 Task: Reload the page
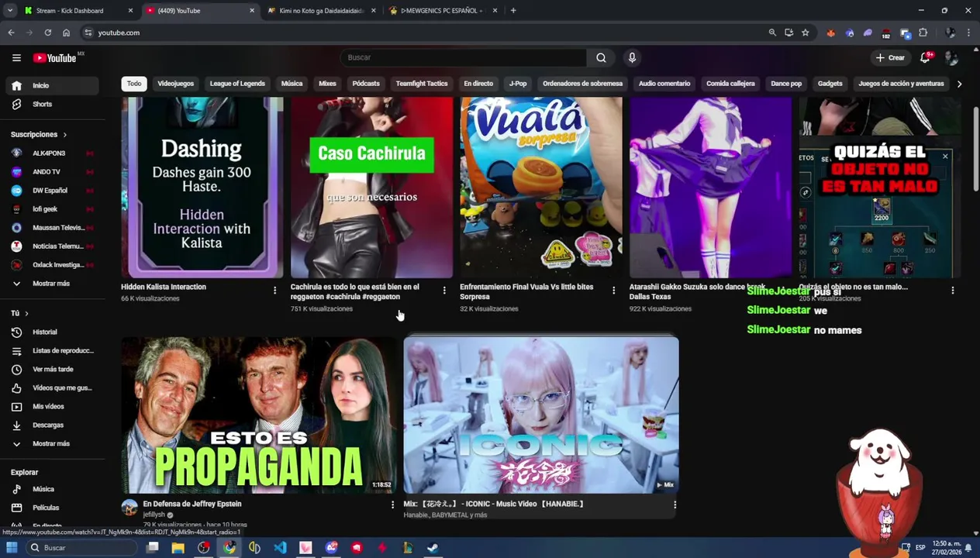click(x=48, y=33)
